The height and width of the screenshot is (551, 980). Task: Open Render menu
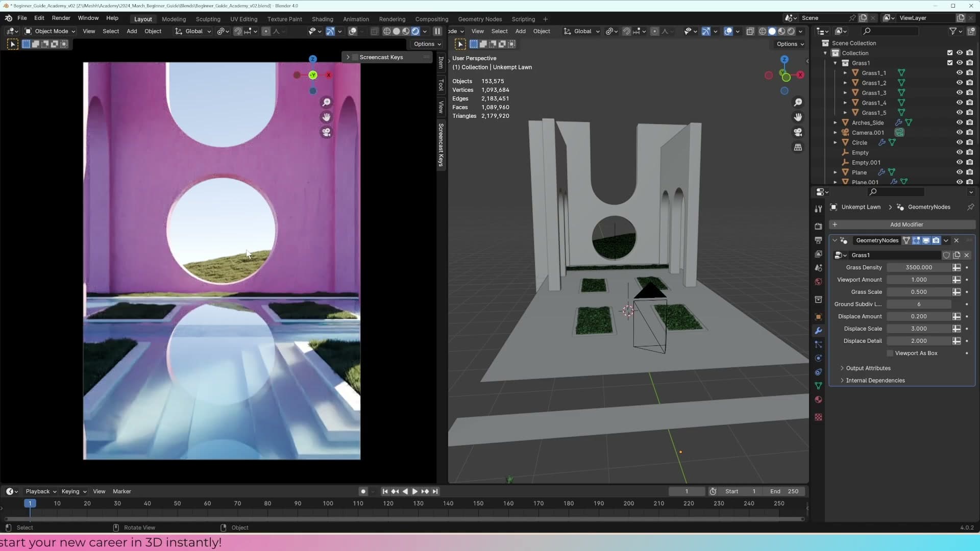[61, 18]
